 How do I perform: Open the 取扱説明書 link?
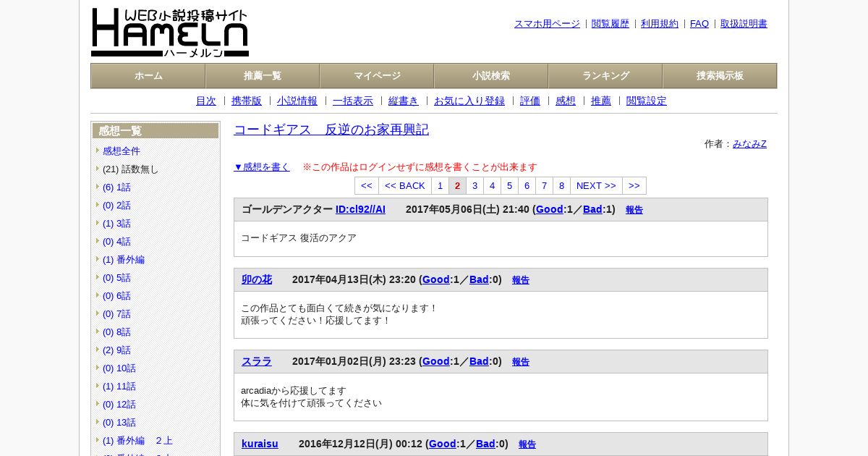(744, 24)
